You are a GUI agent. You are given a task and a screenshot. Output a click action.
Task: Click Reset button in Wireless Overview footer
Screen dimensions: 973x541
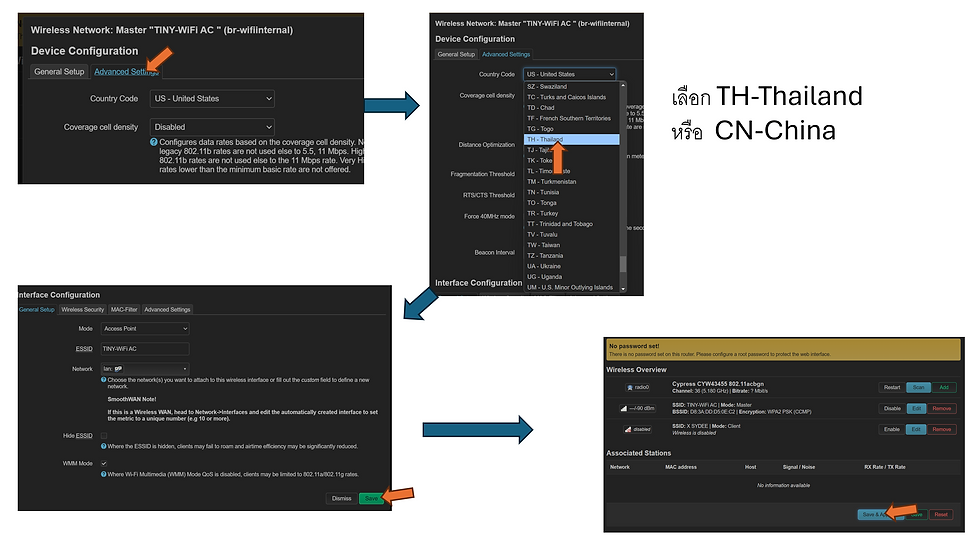[x=941, y=514]
